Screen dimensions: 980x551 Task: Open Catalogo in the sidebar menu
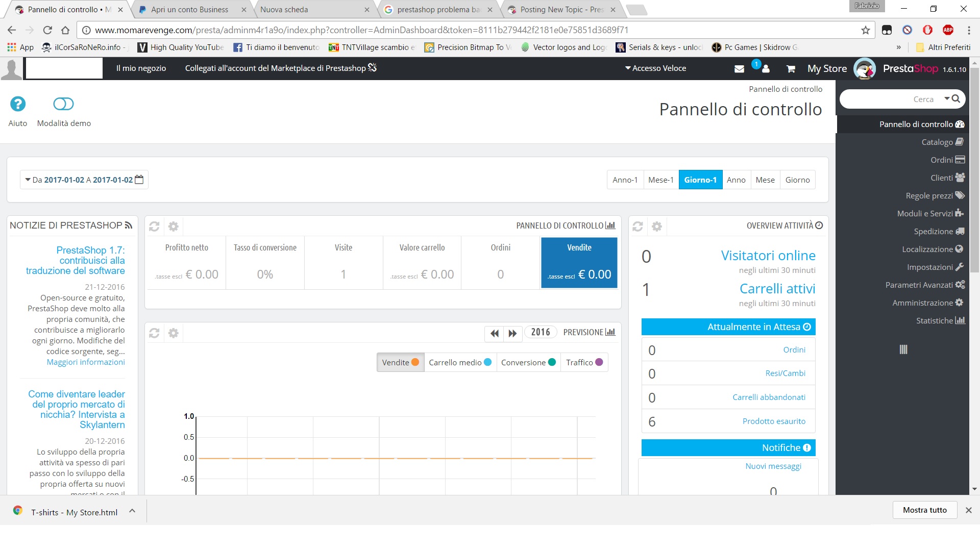pyautogui.click(x=937, y=142)
